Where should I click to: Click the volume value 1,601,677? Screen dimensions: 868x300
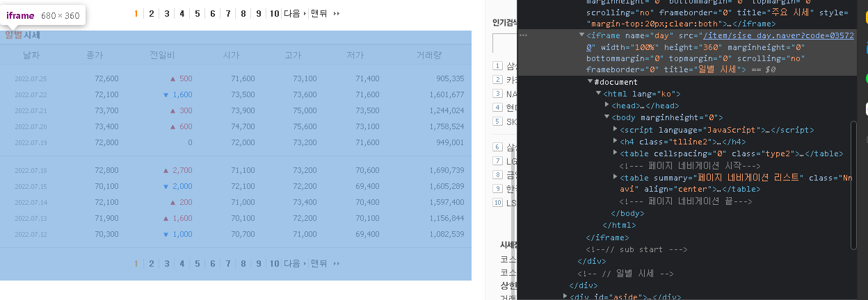(447, 95)
